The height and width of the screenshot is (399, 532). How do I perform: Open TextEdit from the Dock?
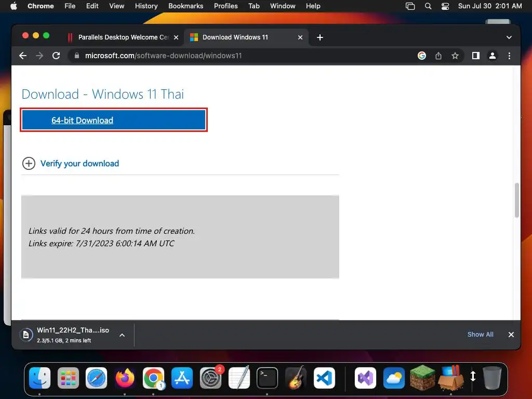[239, 377]
